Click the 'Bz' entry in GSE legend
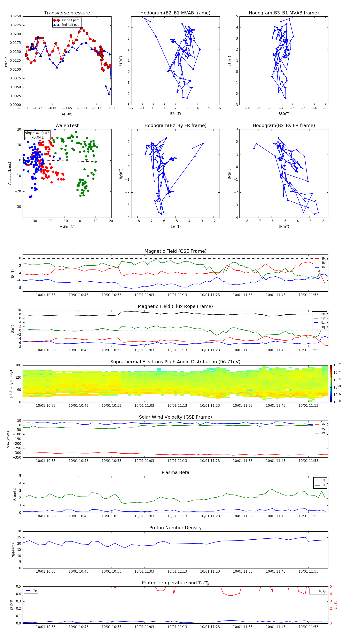The width and height of the screenshot is (351, 644). (x=320, y=268)
